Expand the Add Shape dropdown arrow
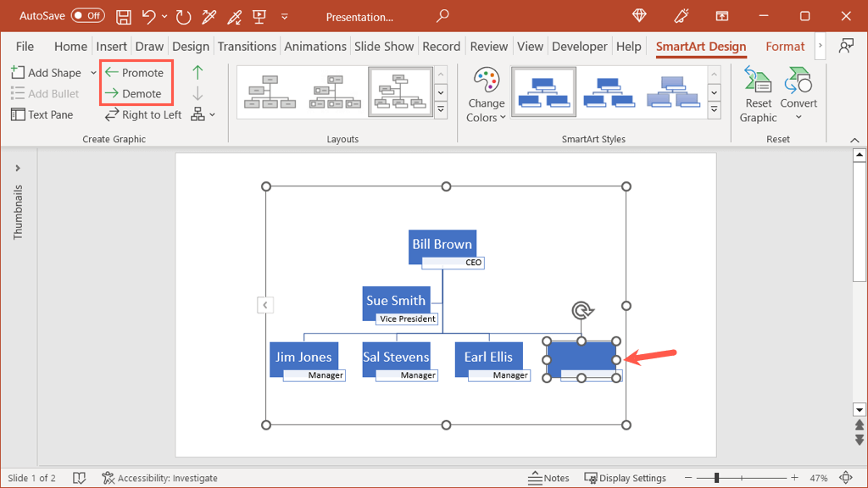 [93, 73]
